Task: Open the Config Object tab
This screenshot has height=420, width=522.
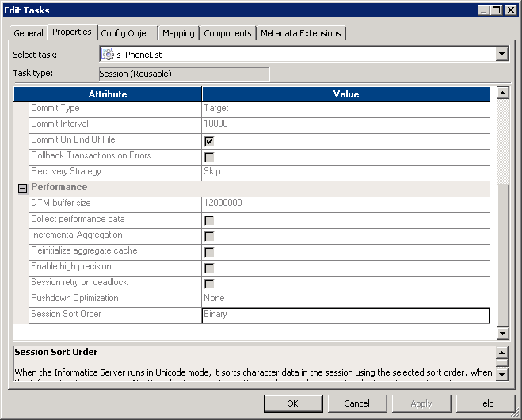Action: 127,33
